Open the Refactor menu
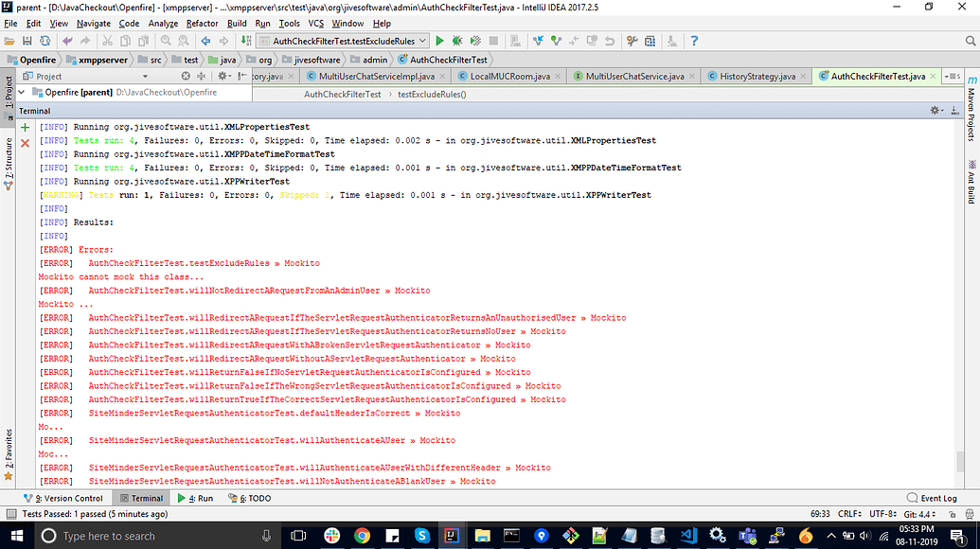980x549 pixels. (202, 23)
